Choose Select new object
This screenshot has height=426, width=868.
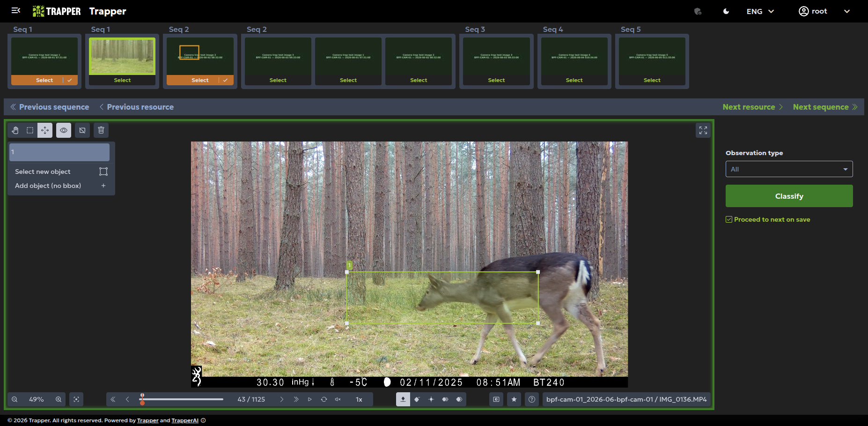61,172
